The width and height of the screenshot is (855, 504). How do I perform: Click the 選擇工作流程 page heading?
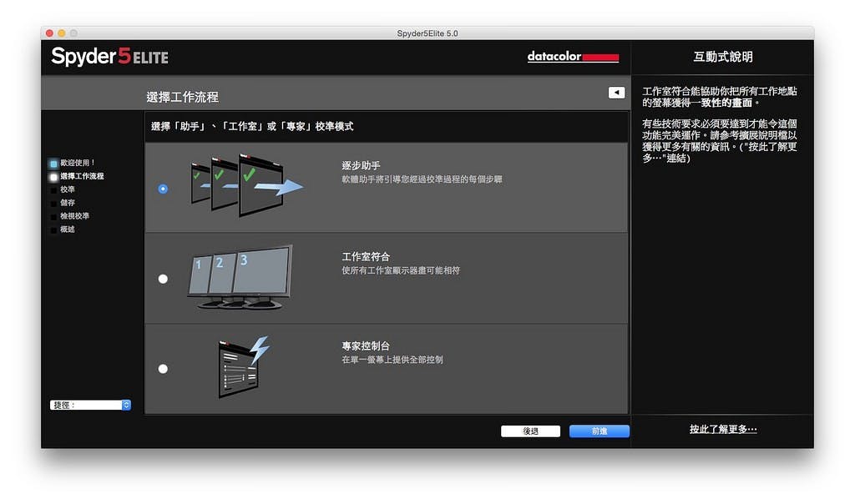click(x=183, y=97)
